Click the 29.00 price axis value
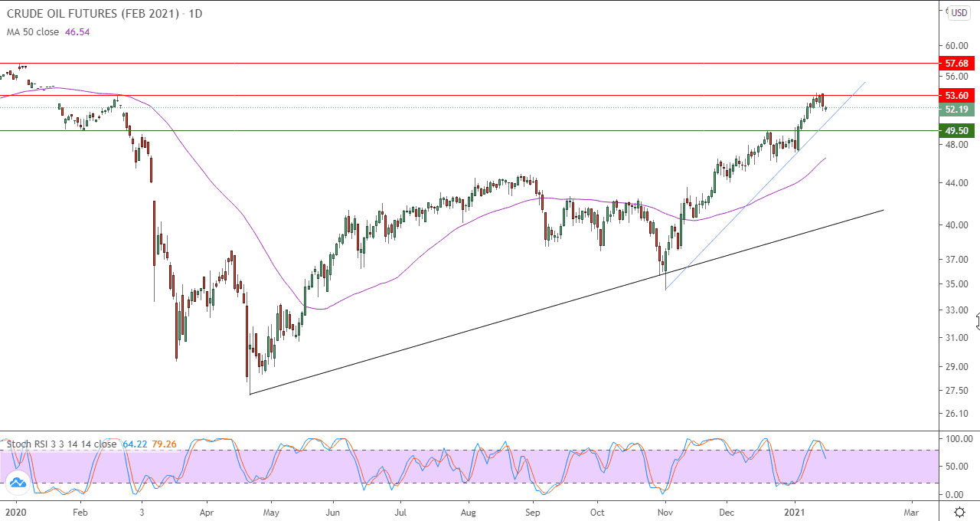The width and height of the screenshot is (980, 521). tap(957, 367)
